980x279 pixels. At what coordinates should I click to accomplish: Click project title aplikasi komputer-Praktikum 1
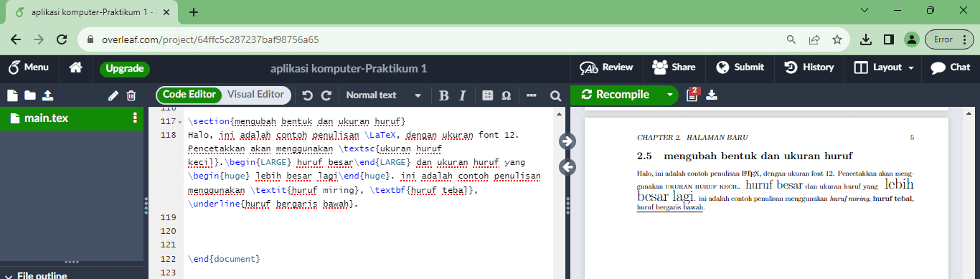click(x=349, y=68)
